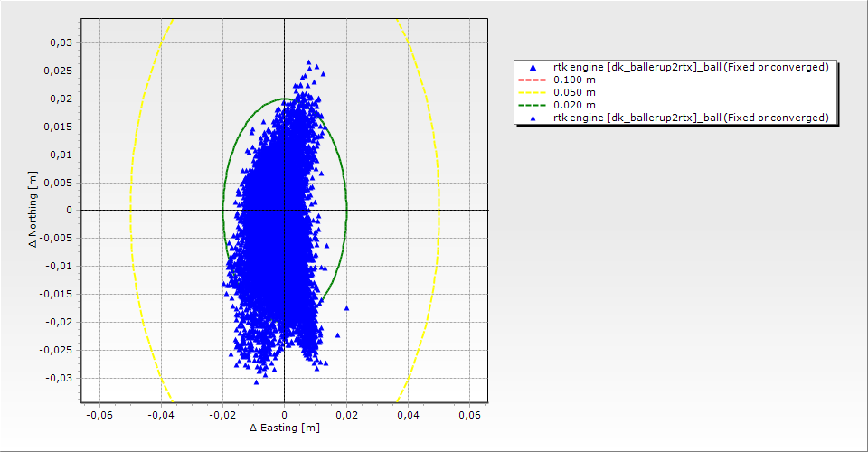Viewport: 868px width, 452px height.
Task: Click the "-0,02" label on the northing axis
Action: (x=59, y=322)
